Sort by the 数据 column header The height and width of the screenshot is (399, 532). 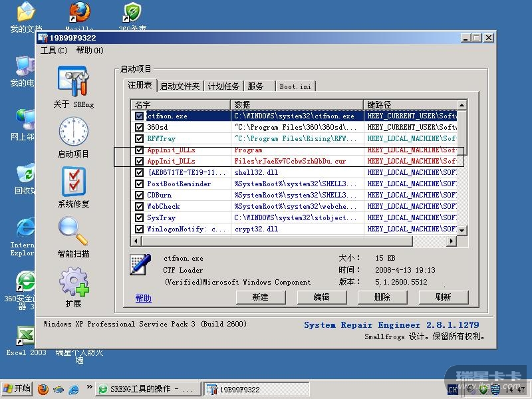click(297, 105)
